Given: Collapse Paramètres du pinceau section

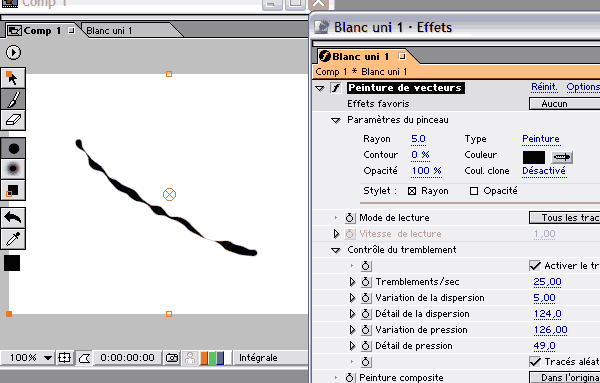Looking at the screenshot, I should coord(336,121).
